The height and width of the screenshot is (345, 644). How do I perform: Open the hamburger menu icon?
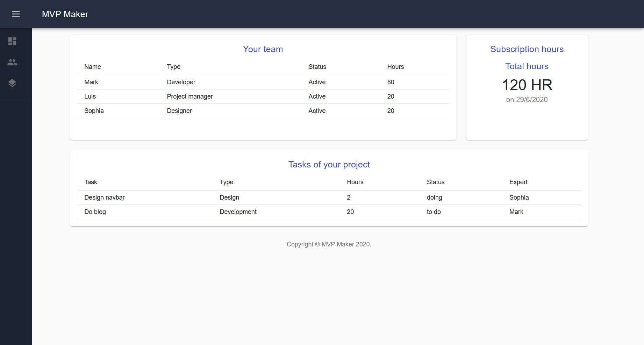point(16,14)
